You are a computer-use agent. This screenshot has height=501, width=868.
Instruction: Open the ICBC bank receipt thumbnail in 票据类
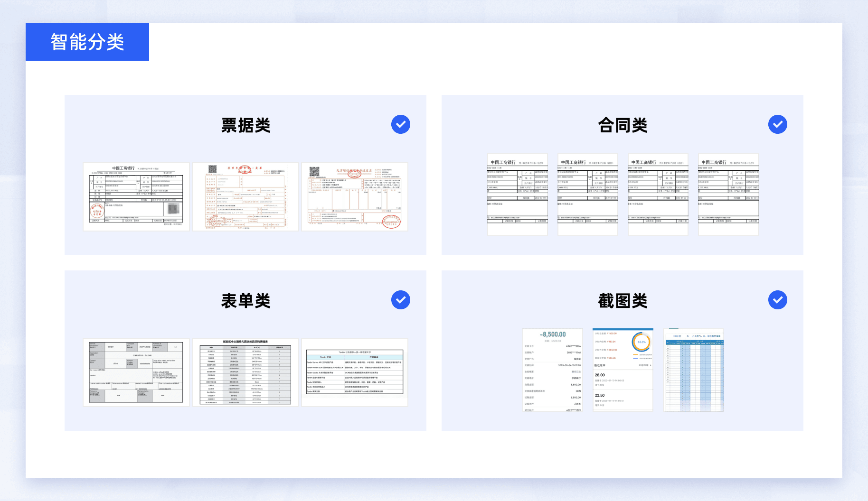click(x=136, y=197)
